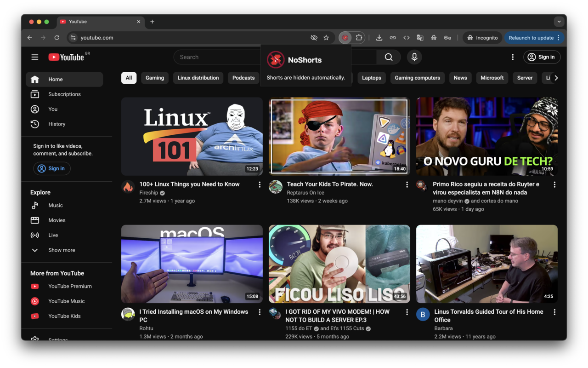Select the Linux distribution chip

(198, 78)
